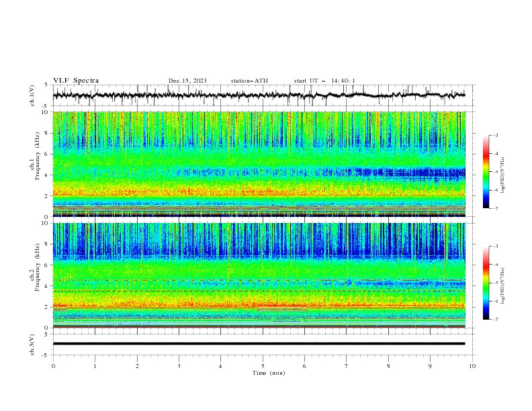Viewport: 532px width, 411px height.
Task: Click the ch.3 flat waveform trace
Action: click(259, 344)
